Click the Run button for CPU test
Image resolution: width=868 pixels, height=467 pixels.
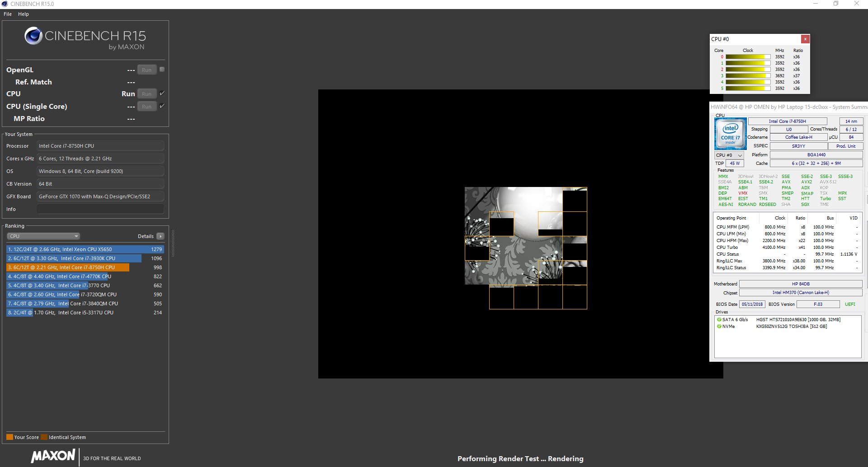pos(146,94)
